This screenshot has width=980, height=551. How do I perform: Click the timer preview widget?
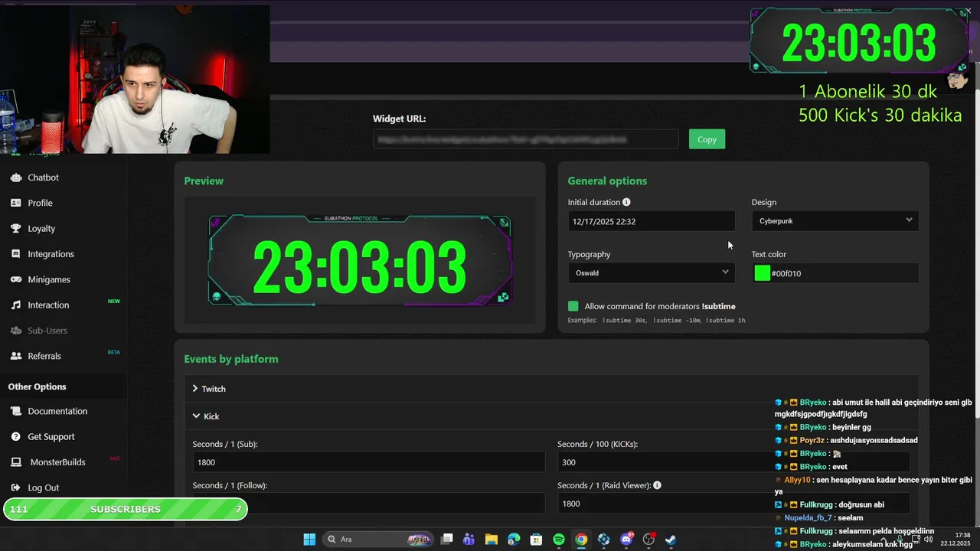360,260
